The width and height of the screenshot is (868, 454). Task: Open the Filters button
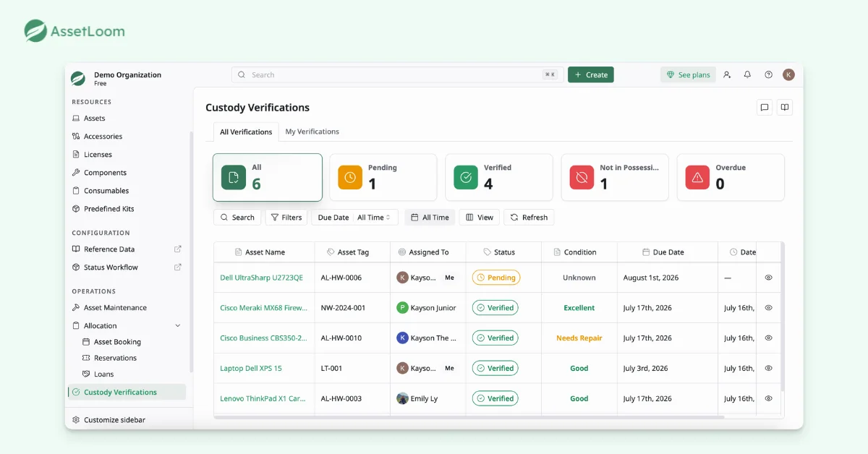286,217
